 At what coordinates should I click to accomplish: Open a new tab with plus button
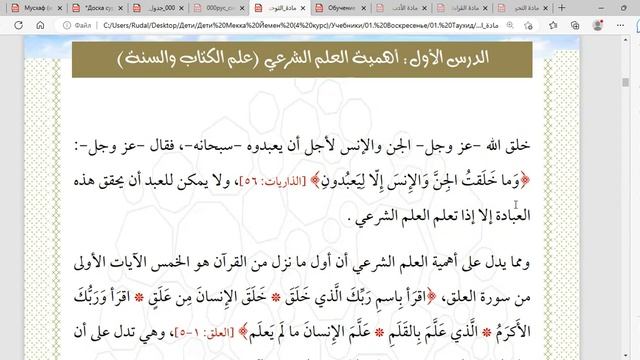coord(562,8)
